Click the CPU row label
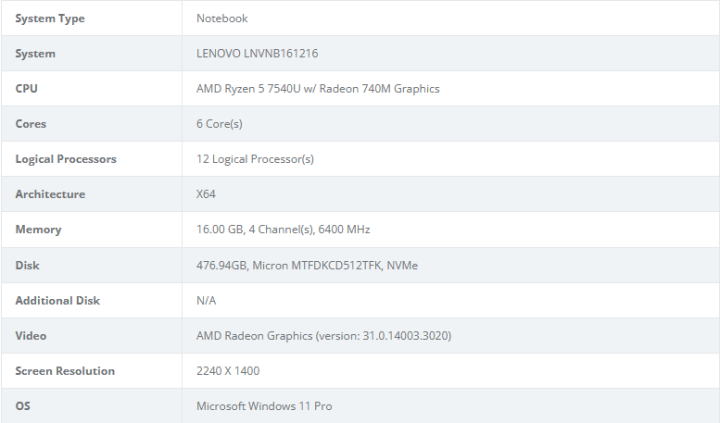 pos(27,88)
